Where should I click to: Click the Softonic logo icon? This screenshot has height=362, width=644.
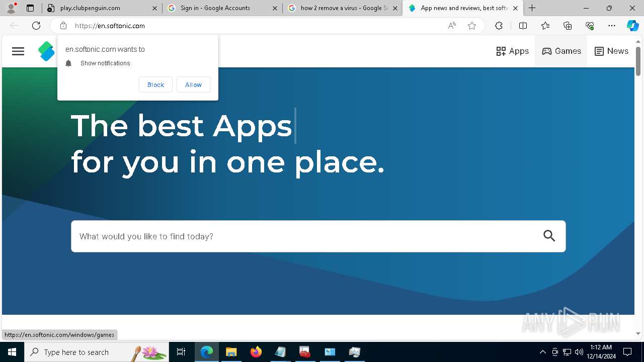pos(46,51)
